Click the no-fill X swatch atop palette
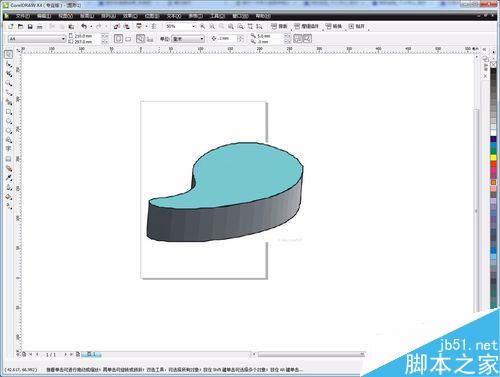This screenshot has width=500, height=377. [x=493, y=65]
